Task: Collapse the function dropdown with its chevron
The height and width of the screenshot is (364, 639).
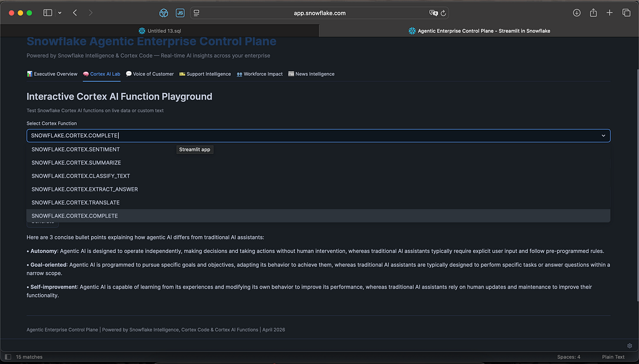Action: (x=603, y=136)
